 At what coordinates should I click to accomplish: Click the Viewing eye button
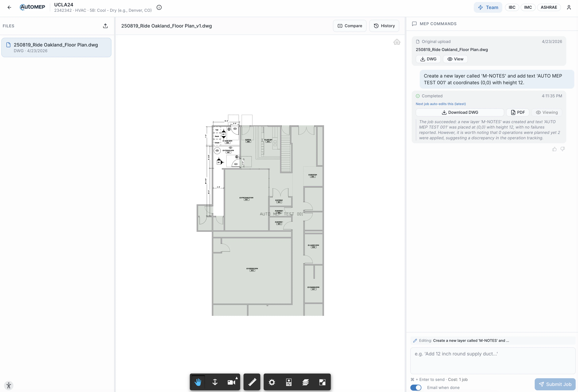(547, 112)
